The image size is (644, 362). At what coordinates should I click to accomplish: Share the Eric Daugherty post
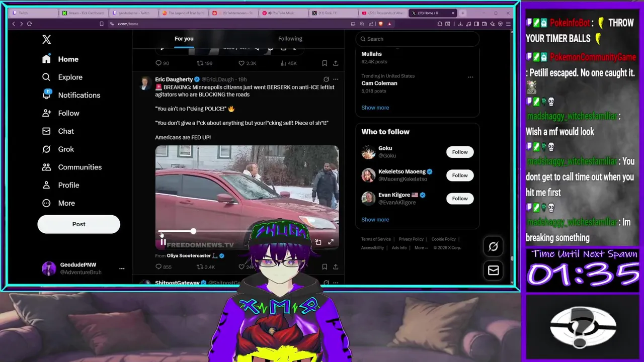pos(336,267)
